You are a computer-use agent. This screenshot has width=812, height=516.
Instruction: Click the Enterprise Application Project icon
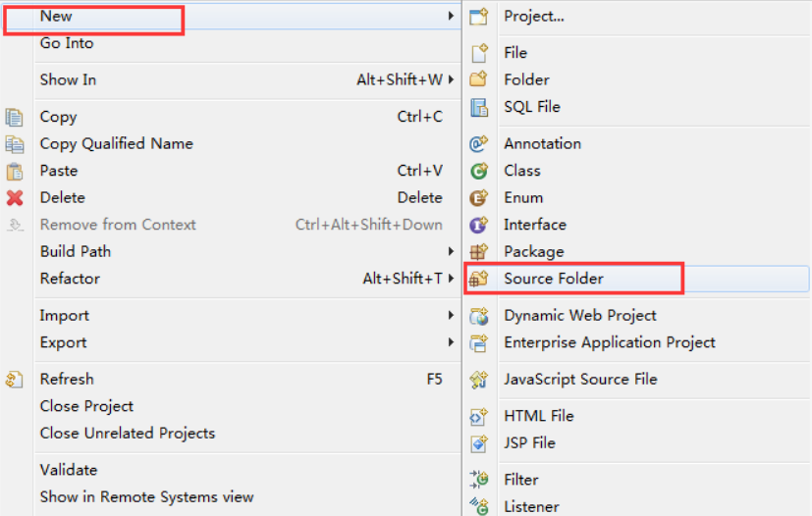(x=478, y=342)
